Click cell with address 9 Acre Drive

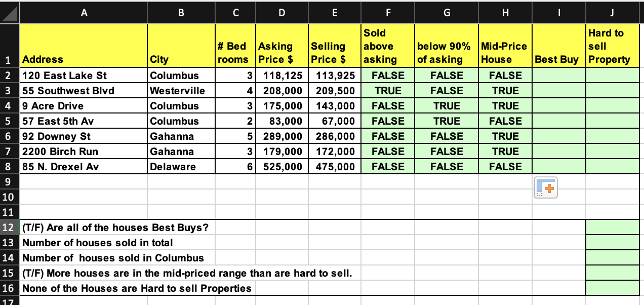pos(84,106)
